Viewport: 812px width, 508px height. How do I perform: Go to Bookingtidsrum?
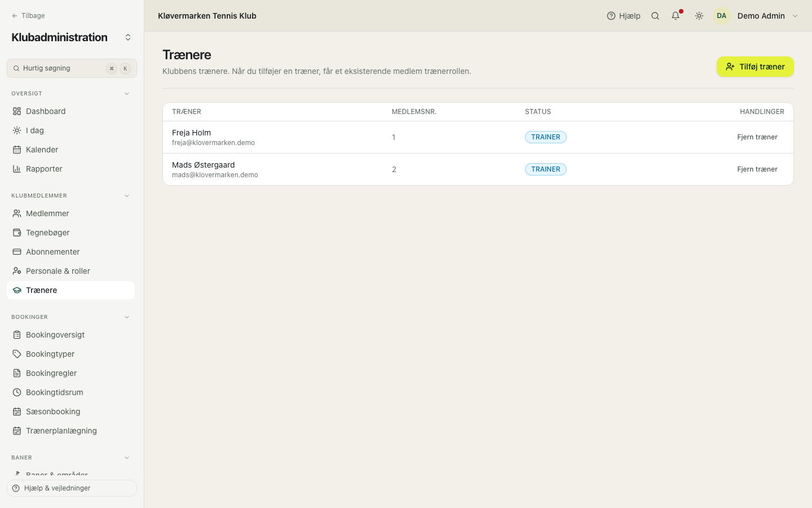pos(70,392)
